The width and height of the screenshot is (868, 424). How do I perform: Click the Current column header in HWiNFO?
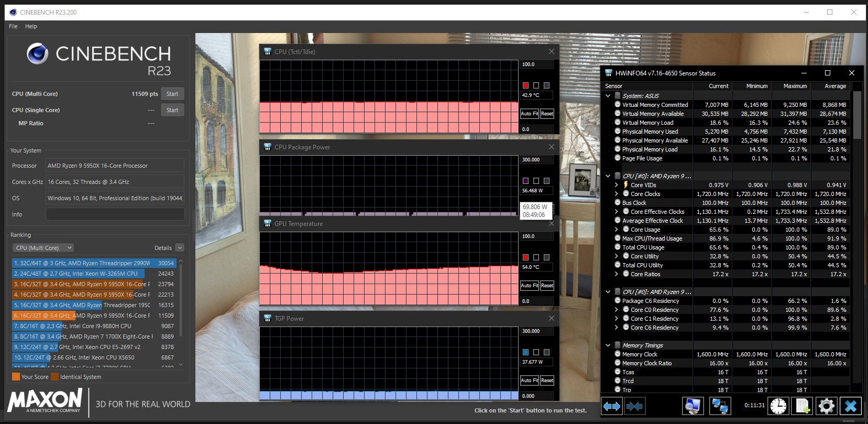pos(712,86)
